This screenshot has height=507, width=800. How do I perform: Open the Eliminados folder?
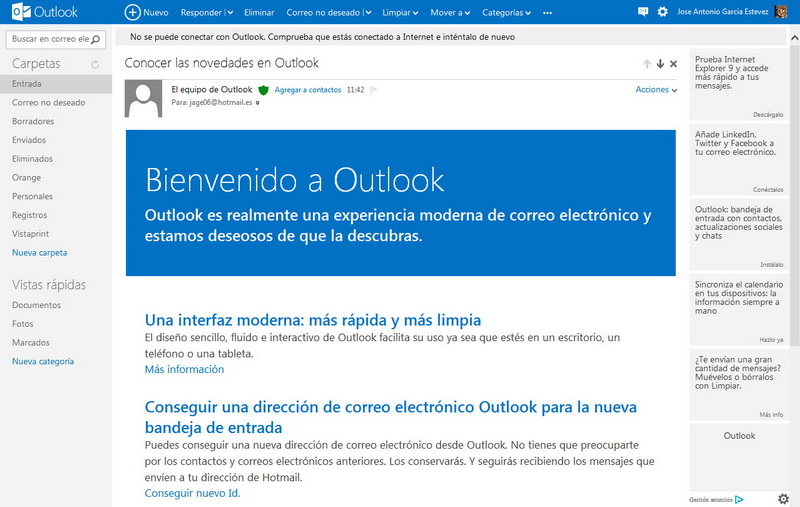[32, 159]
